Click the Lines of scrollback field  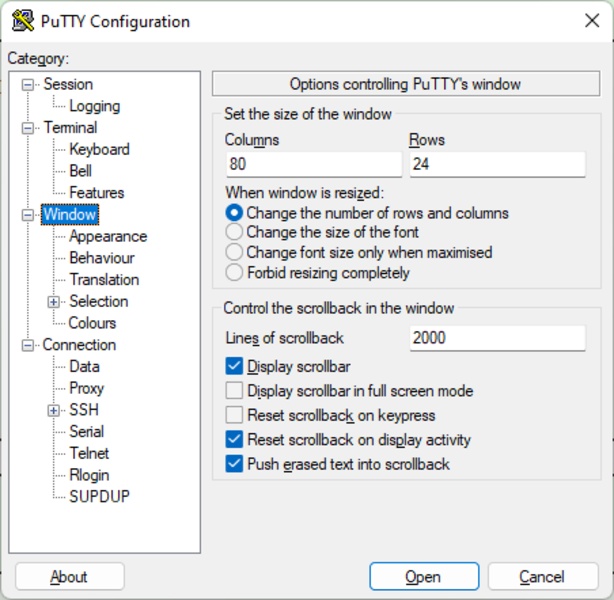pos(497,338)
